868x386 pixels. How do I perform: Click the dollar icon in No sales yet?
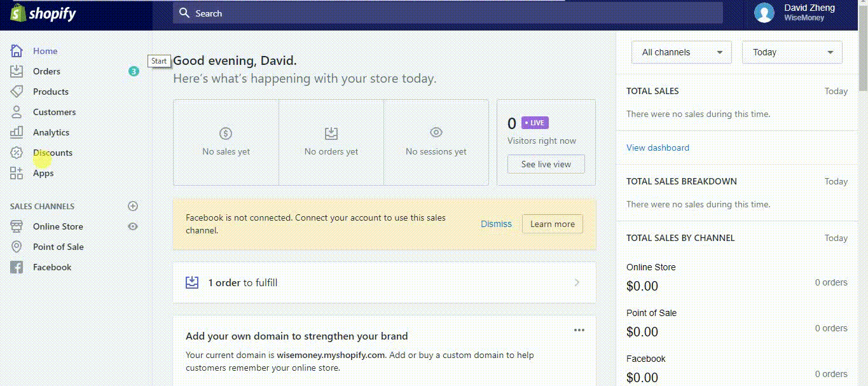pyautogui.click(x=226, y=134)
